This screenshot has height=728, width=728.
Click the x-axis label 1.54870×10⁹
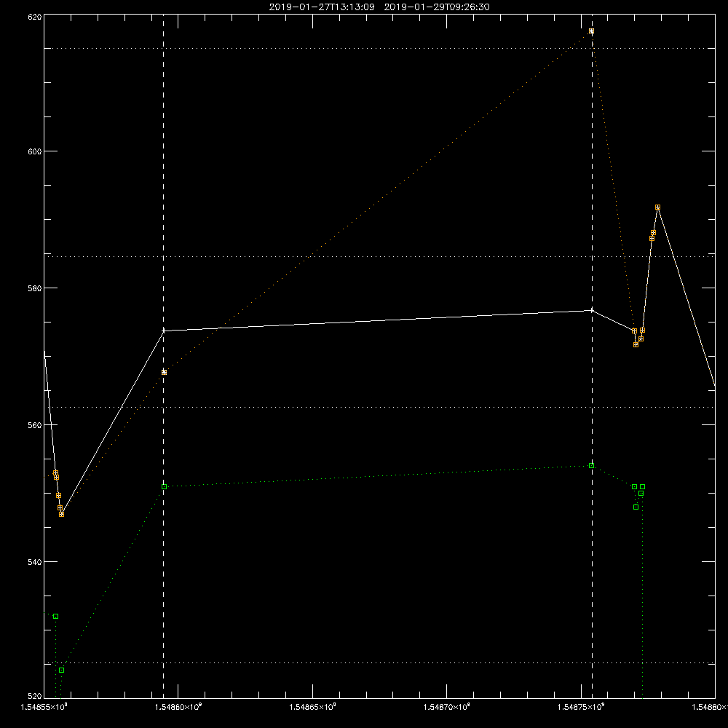tap(447, 707)
